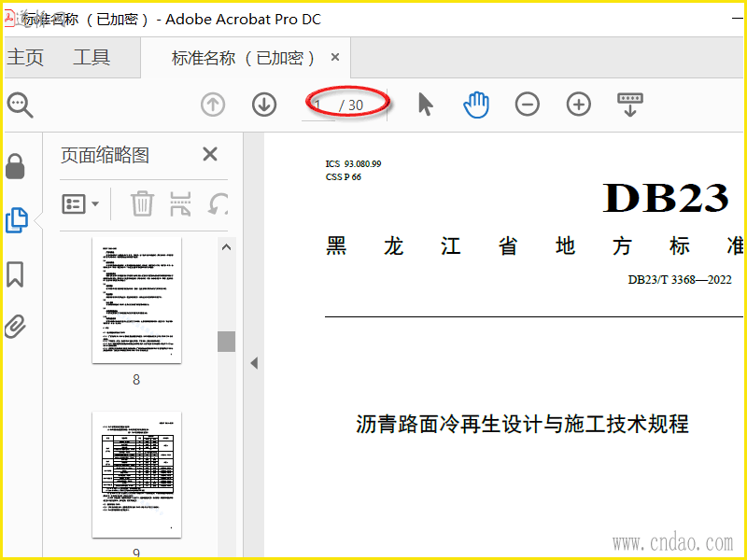747x560 pixels.
Task: Open the bookmarks panel
Action: click(x=15, y=274)
